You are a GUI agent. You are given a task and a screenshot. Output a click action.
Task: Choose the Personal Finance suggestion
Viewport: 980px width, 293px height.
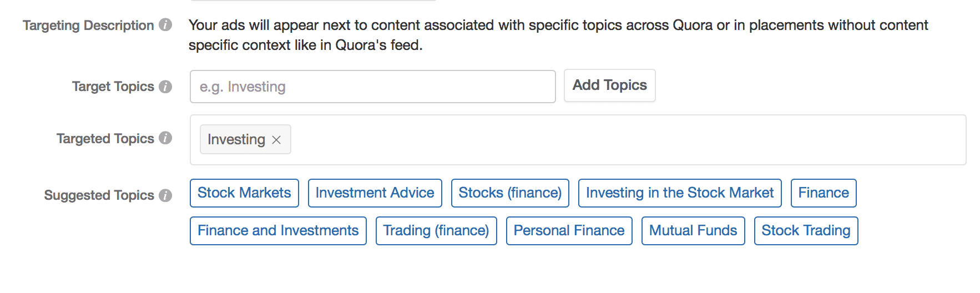[569, 231]
